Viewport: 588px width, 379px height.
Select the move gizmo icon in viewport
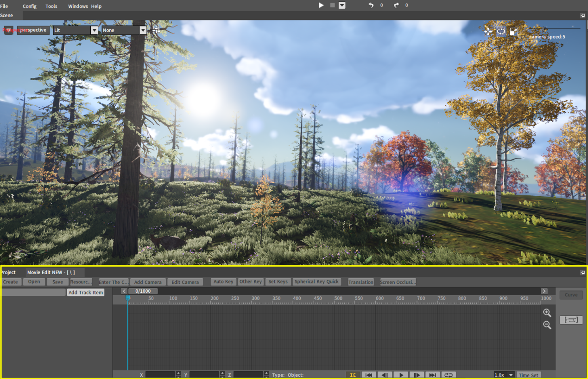click(488, 31)
